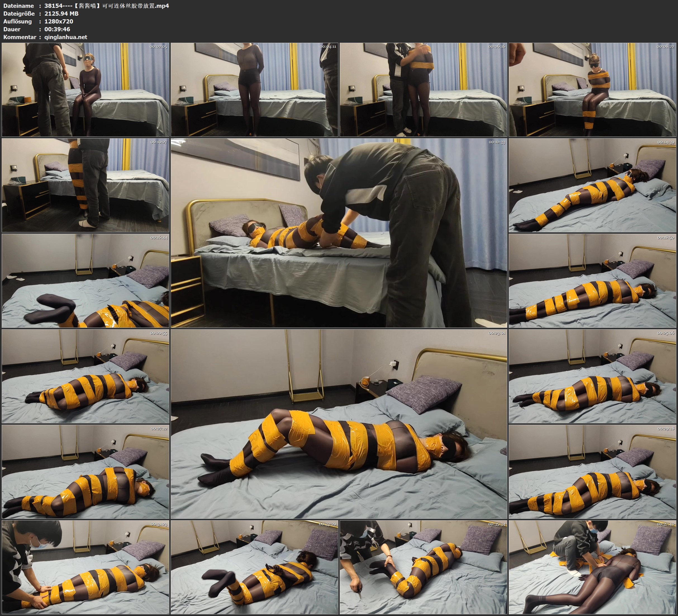Select the frame timestamped 00:25:06
The width and height of the screenshot is (678, 616).
pos(592,376)
